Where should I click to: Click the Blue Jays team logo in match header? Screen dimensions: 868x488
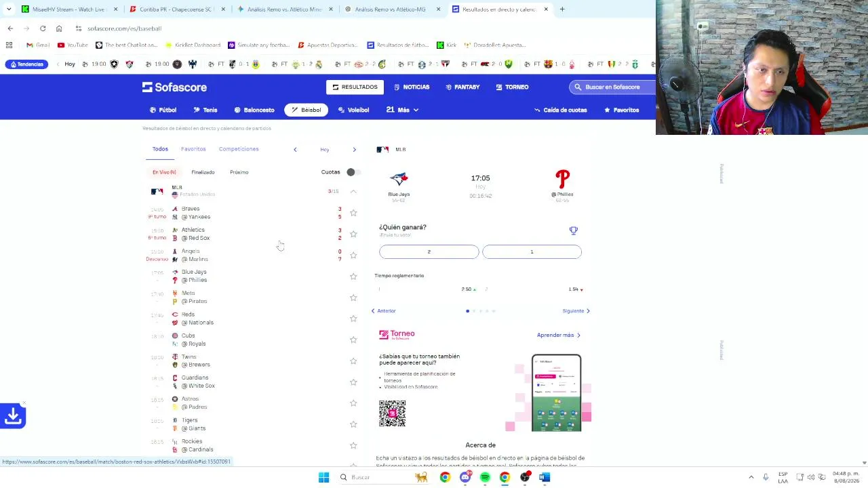pyautogui.click(x=399, y=179)
